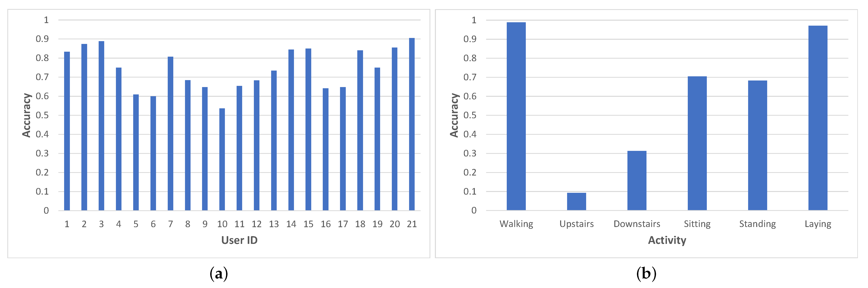The width and height of the screenshot is (868, 288).
Task: Click the bar for User ID 3
Action: 101,126
